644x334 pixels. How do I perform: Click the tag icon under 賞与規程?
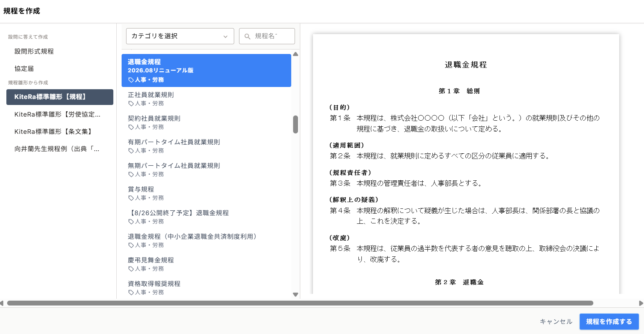coord(131,198)
